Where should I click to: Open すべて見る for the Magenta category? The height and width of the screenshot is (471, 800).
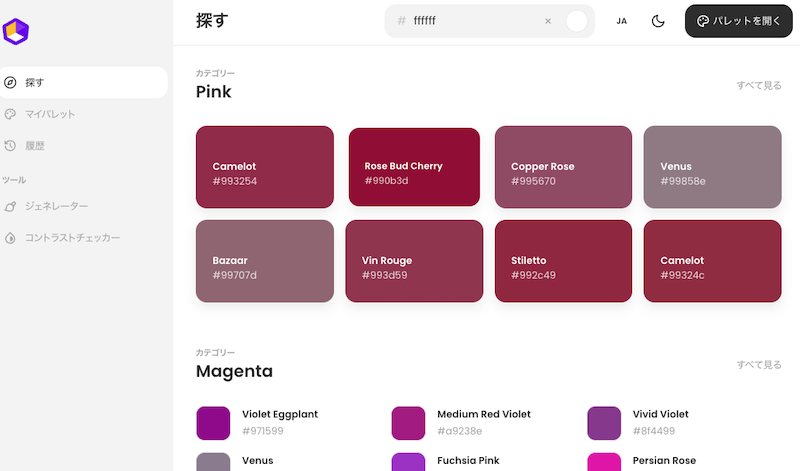point(759,365)
